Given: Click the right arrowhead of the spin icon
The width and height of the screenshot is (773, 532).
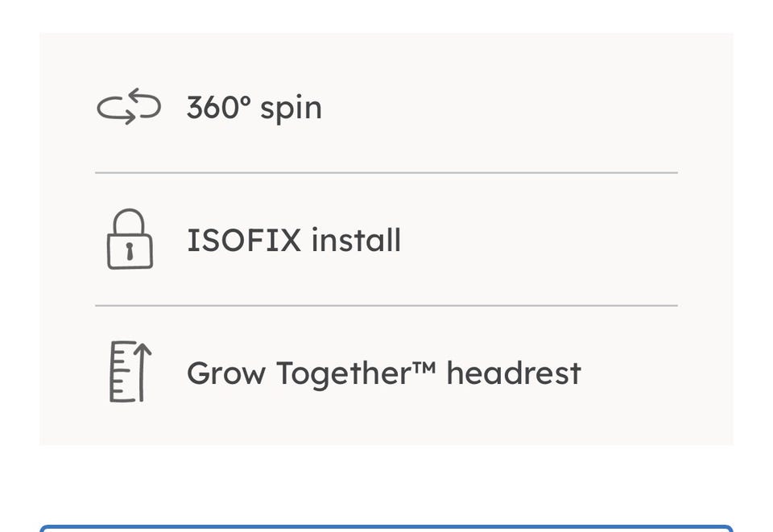Looking at the screenshot, I should (130, 118).
